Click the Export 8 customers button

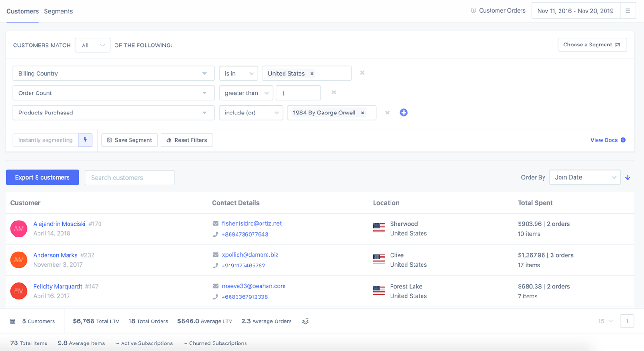[42, 177]
